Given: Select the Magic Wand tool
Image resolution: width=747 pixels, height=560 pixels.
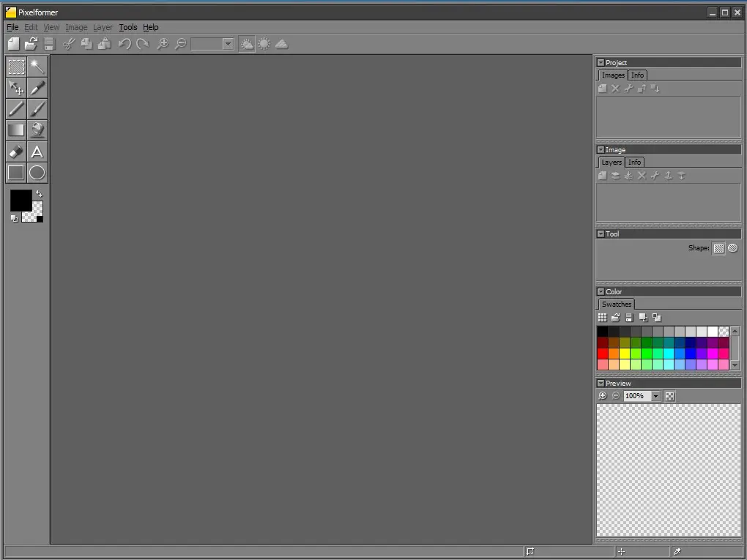Looking at the screenshot, I should click(x=37, y=66).
